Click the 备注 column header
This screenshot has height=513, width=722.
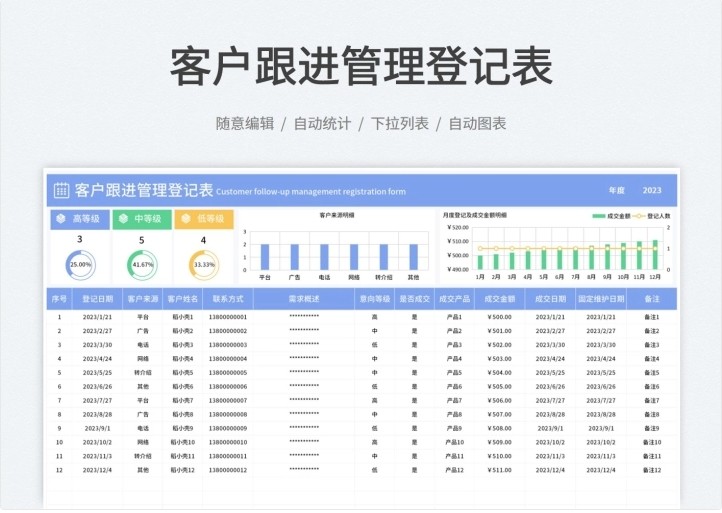[652, 299]
